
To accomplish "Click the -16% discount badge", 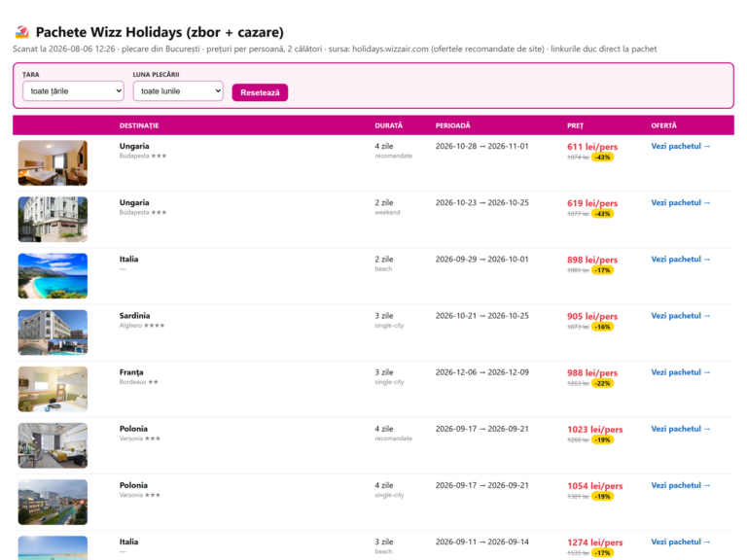I will 603,327.
